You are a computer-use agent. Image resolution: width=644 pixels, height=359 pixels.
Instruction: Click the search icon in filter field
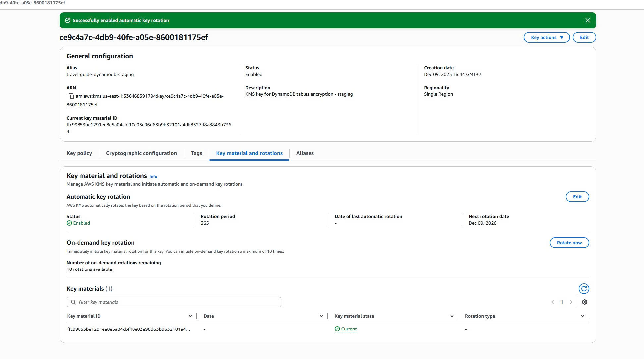point(73,302)
